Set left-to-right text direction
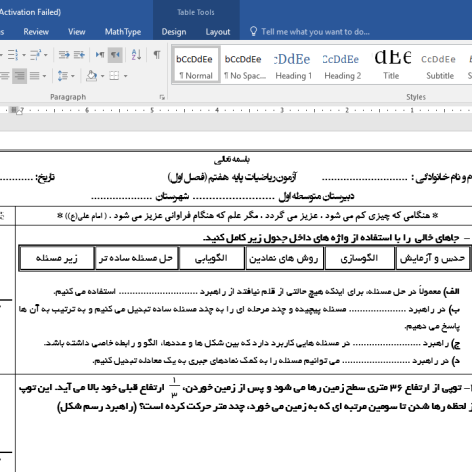The image size is (472, 472). pos(100,54)
